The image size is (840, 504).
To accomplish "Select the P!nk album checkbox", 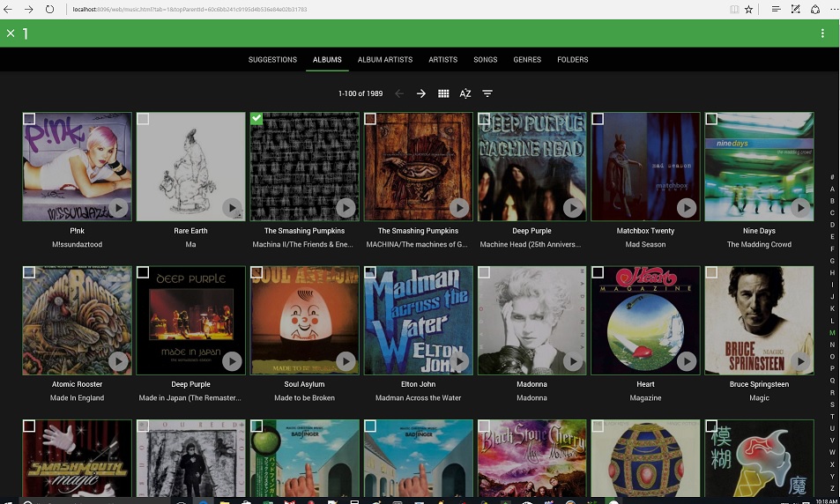I will (x=29, y=119).
